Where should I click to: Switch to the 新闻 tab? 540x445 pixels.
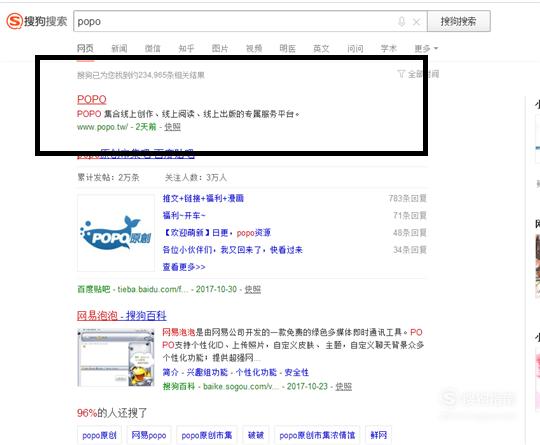119,48
